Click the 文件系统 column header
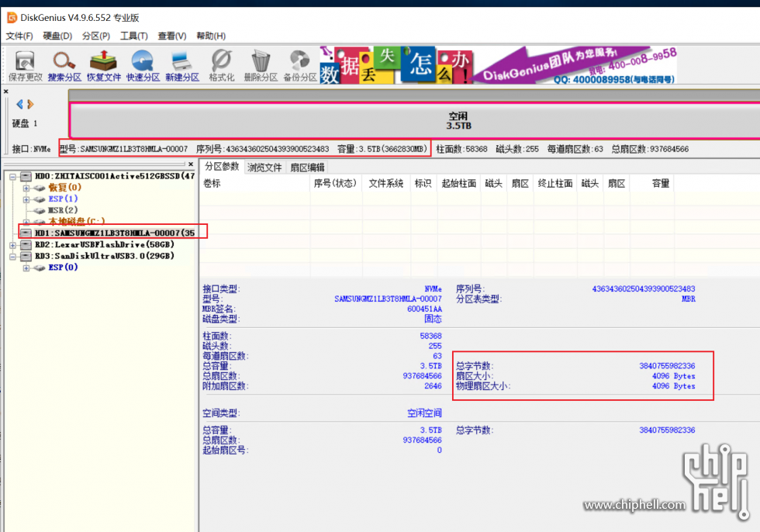Viewport: 760px width, 532px height. point(386,183)
